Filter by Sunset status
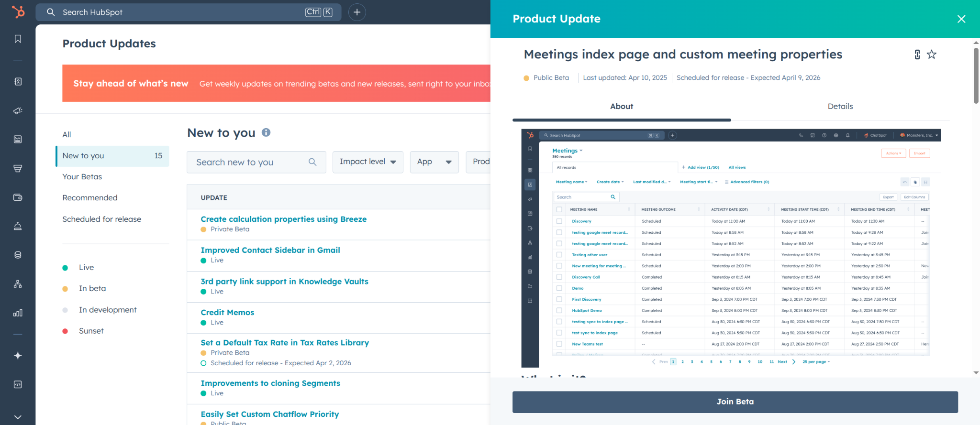 point(91,331)
